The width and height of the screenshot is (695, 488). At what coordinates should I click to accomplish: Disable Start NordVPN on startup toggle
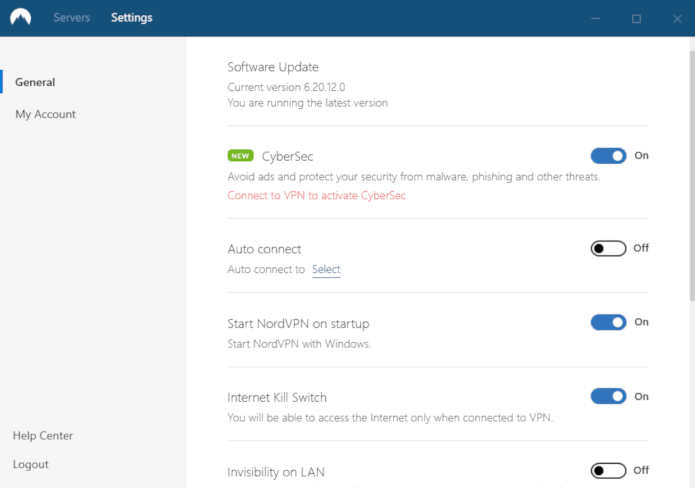pos(608,322)
